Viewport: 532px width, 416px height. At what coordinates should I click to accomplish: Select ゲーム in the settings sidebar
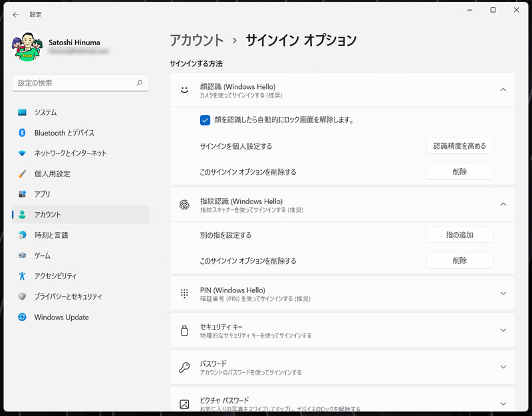coord(44,256)
